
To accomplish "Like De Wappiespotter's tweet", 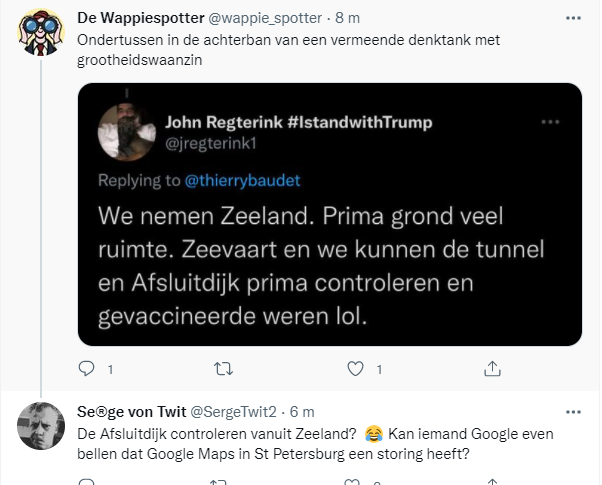I will 353,370.
